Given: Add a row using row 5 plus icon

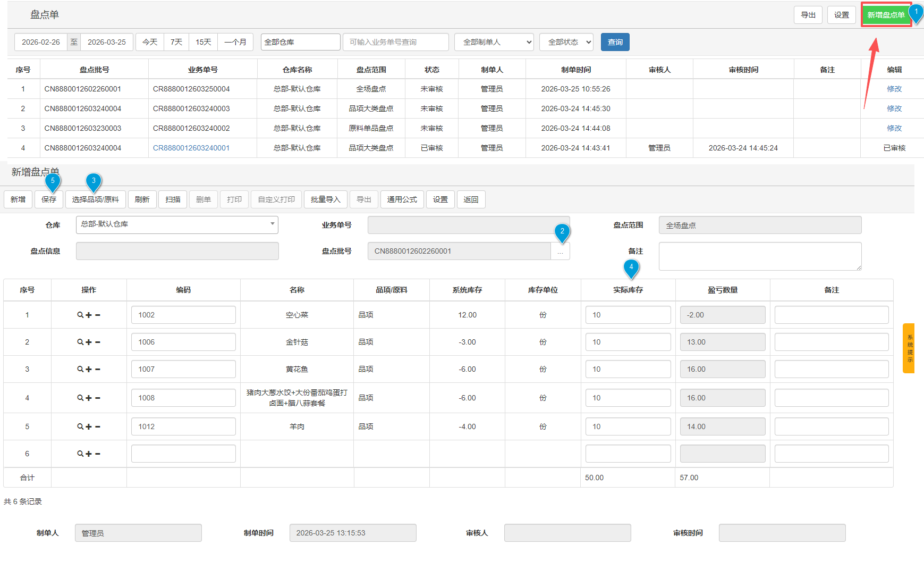Looking at the screenshot, I should pos(89,426).
